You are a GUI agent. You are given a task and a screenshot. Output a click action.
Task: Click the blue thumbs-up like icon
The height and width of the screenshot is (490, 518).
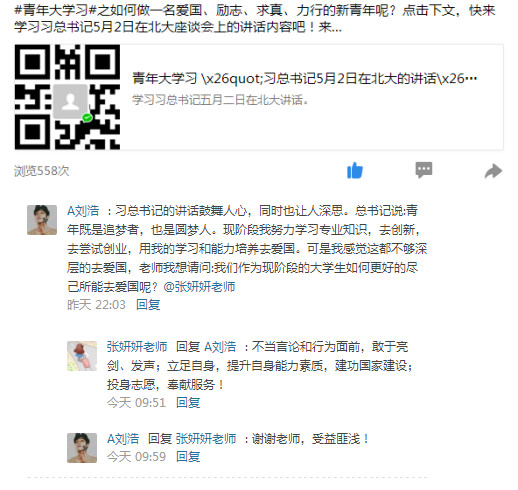[355, 170]
